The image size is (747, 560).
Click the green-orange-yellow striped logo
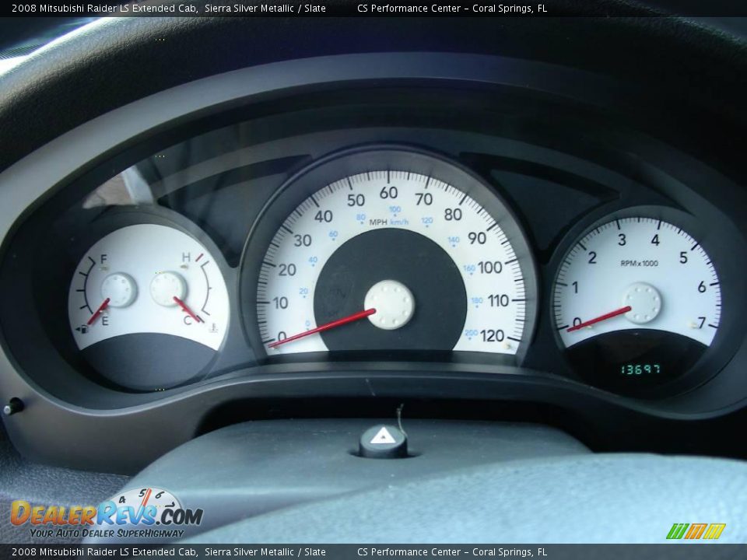click(696, 531)
